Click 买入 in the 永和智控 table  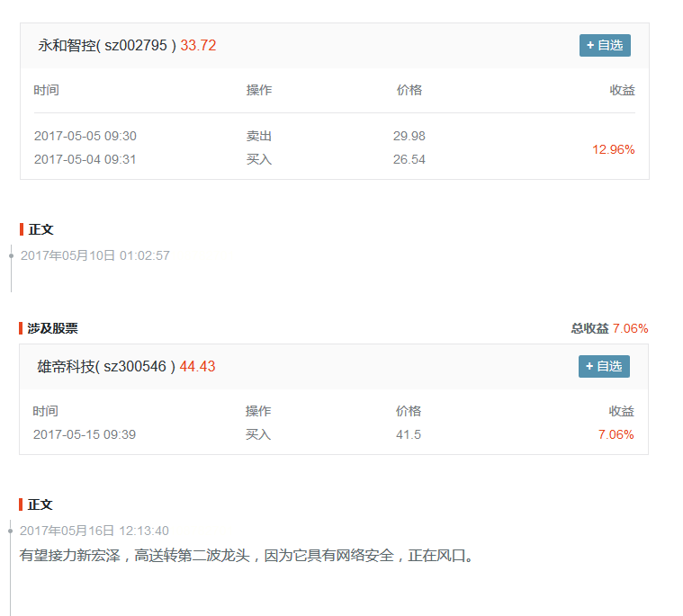[x=259, y=159]
